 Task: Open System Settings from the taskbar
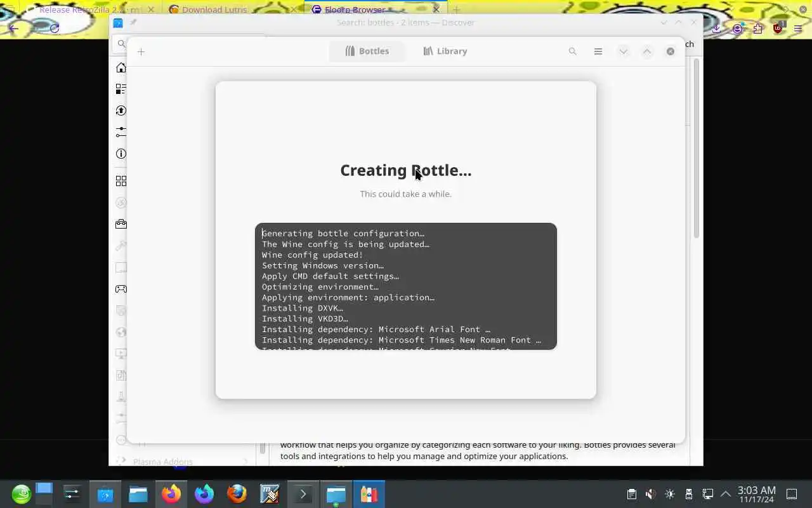(72, 494)
